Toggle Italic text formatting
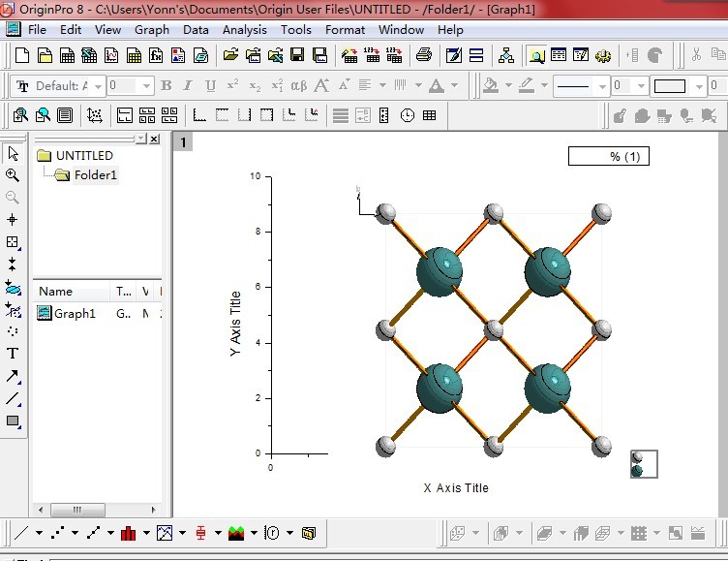Screen dimensions: 728x561 pyautogui.click(x=188, y=86)
